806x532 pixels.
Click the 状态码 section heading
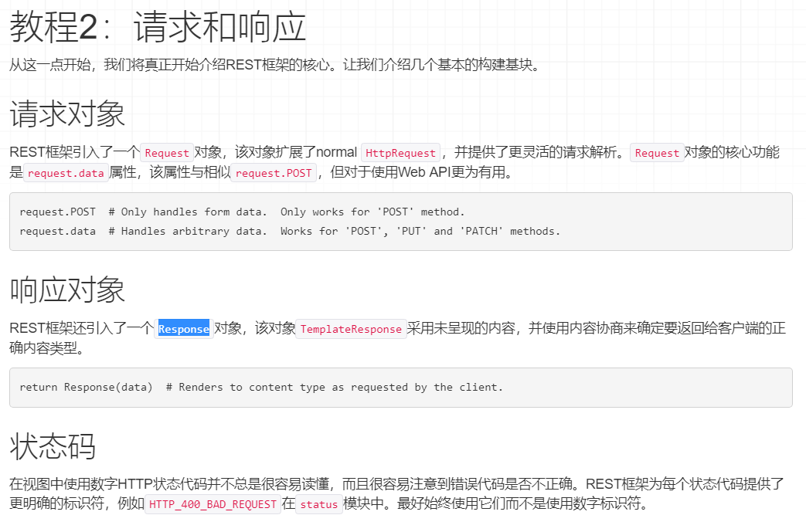(x=53, y=446)
